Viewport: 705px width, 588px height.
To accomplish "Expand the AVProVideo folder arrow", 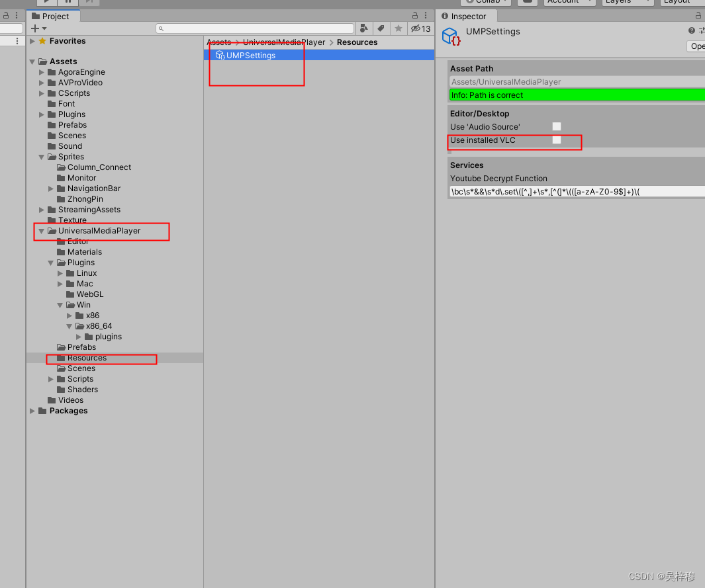I will 41,83.
